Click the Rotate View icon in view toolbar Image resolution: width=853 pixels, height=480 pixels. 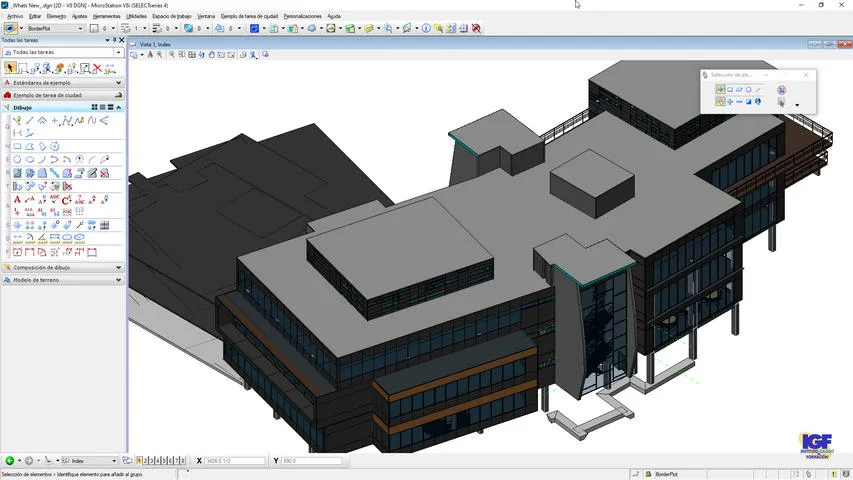pyautogui.click(x=202, y=55)
